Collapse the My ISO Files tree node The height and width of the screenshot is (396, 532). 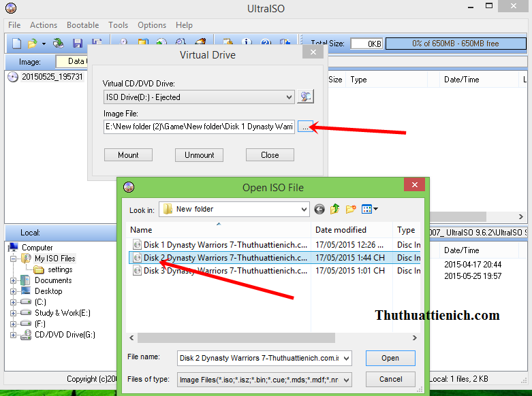point(13,259)
